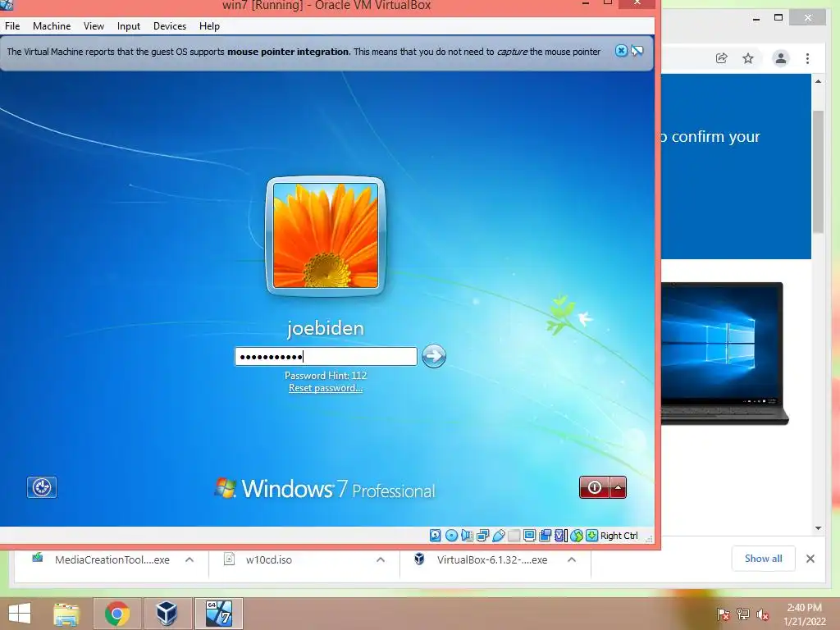Open the VirtualBox File menu
The height and width of the screenshot is (630, 840).
click(12, 25)
